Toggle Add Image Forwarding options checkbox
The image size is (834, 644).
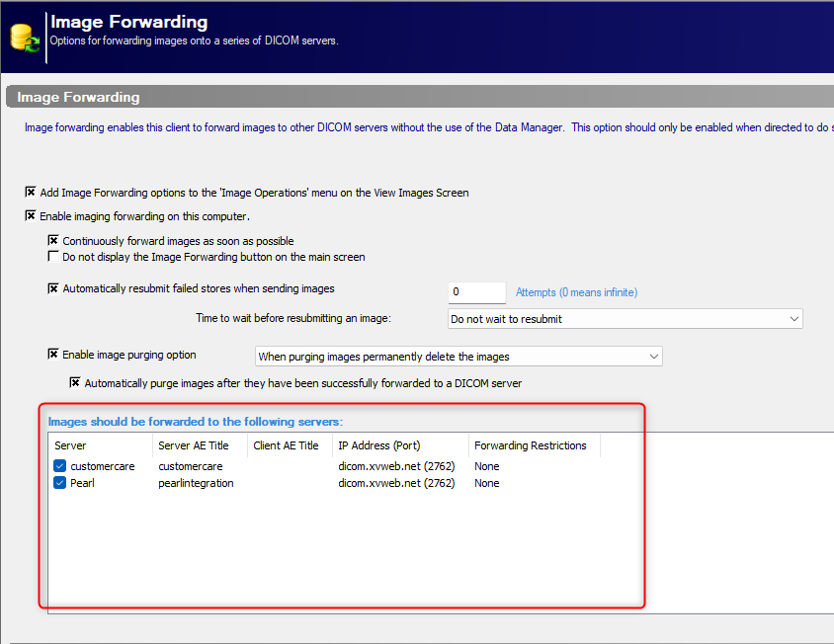click(31, 192)
